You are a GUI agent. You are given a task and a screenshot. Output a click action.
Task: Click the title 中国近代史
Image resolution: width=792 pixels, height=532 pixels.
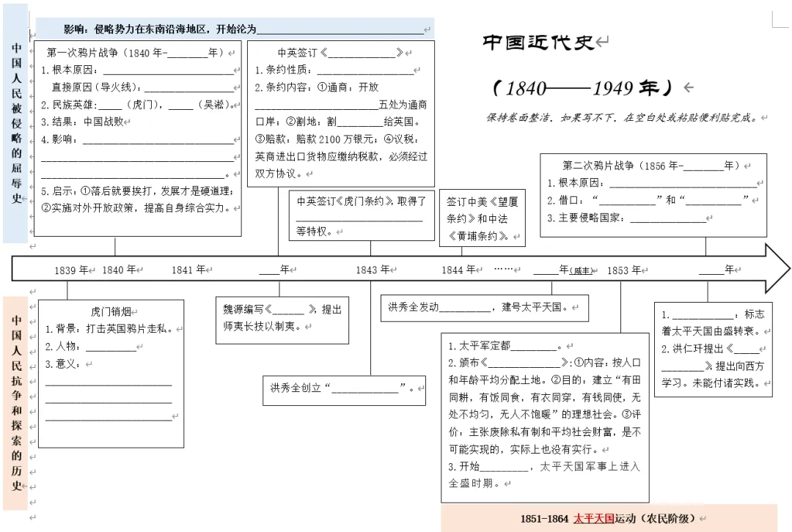pyautogui.click(x=538, y=43)
